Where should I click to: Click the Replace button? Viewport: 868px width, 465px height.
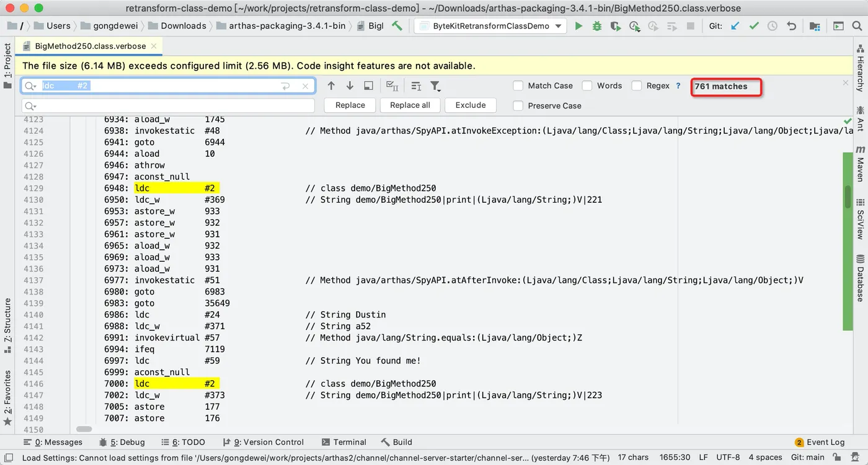[350, 105]
